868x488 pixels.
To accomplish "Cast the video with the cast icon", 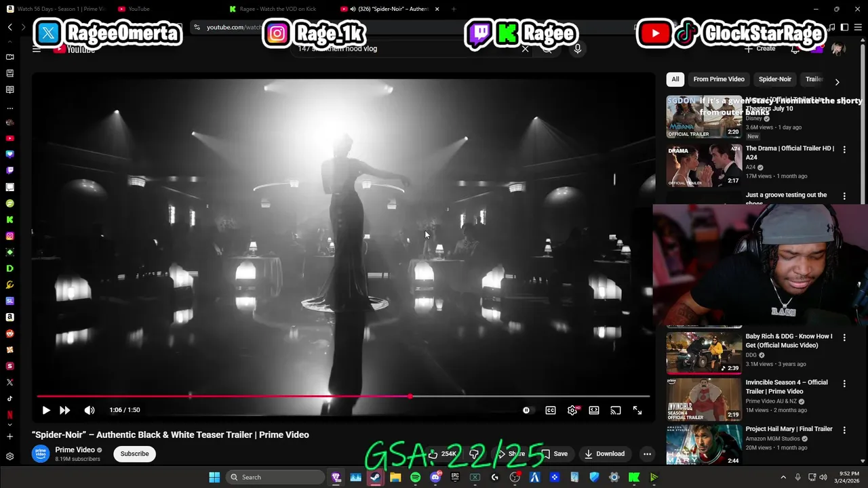I will 616,410.
